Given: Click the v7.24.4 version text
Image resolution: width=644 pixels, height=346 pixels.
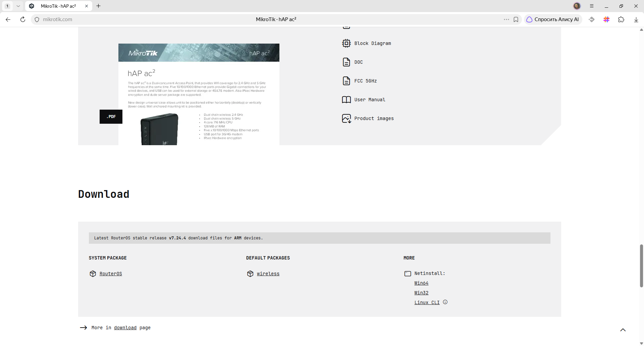Looking at the screenshot, I should coord(177,238).
